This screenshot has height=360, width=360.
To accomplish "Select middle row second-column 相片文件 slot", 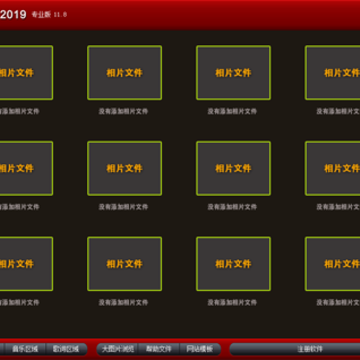I will coord(125,168).
